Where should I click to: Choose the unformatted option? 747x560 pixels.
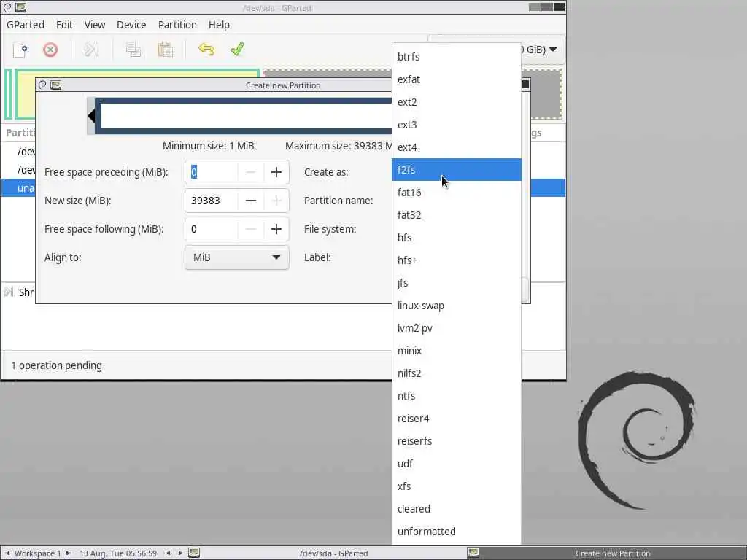457,532
